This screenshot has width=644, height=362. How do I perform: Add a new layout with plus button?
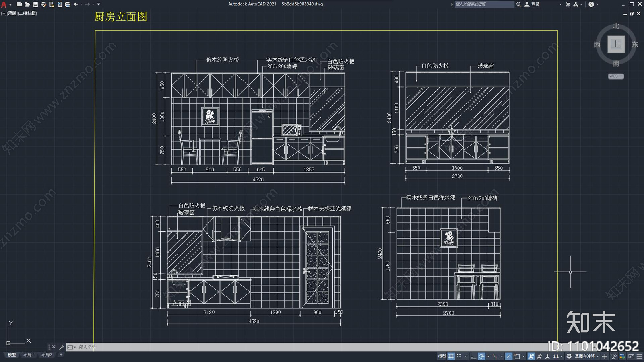[61, 355]
